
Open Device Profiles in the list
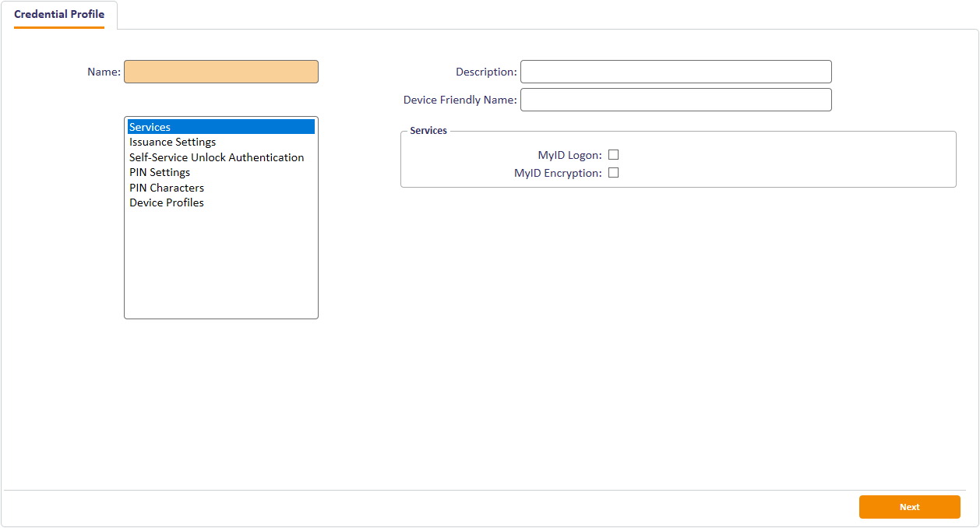(167, 202)
